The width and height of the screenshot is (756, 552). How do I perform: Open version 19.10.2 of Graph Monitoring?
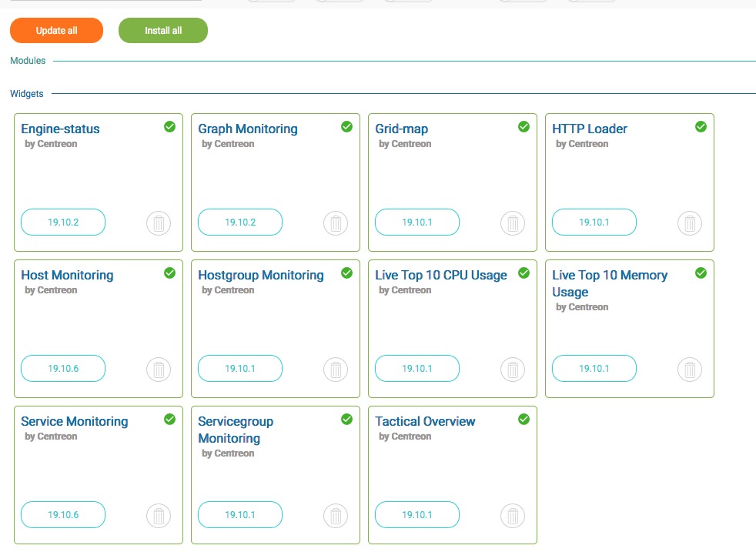click(x=240, y=222)
